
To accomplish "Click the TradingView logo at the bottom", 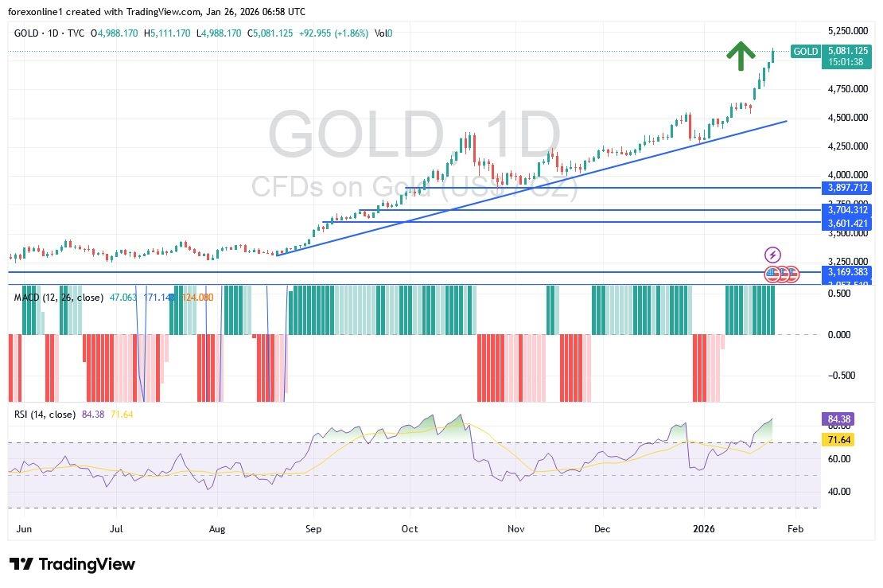I will (x=72, y=564).
